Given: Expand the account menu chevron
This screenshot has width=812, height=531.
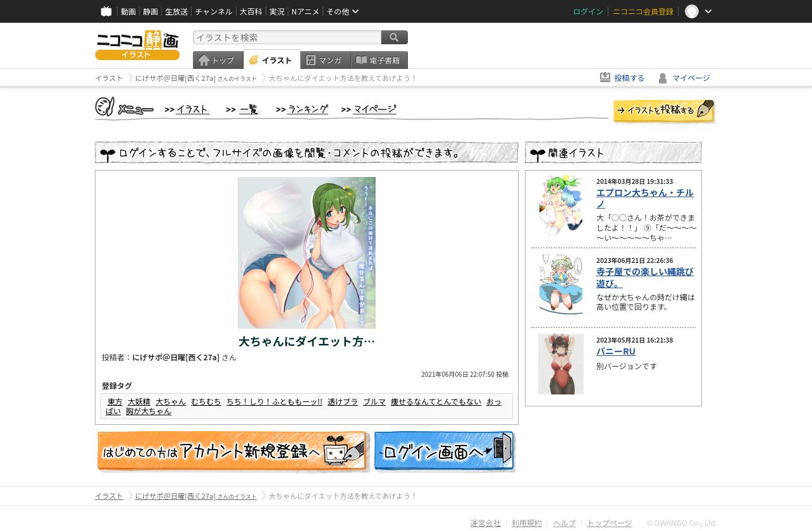Looking at the screenshot, I should point(708,11).
